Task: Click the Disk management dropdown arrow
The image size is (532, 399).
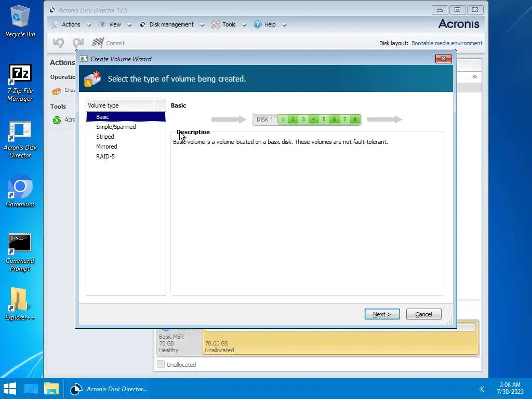Action: 202,25
